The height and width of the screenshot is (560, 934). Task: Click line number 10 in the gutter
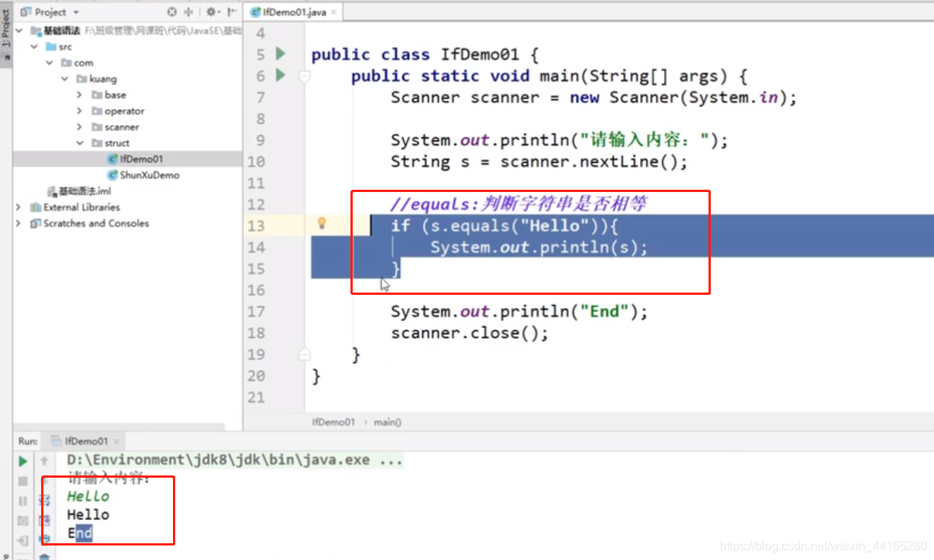tap(256, 162)
